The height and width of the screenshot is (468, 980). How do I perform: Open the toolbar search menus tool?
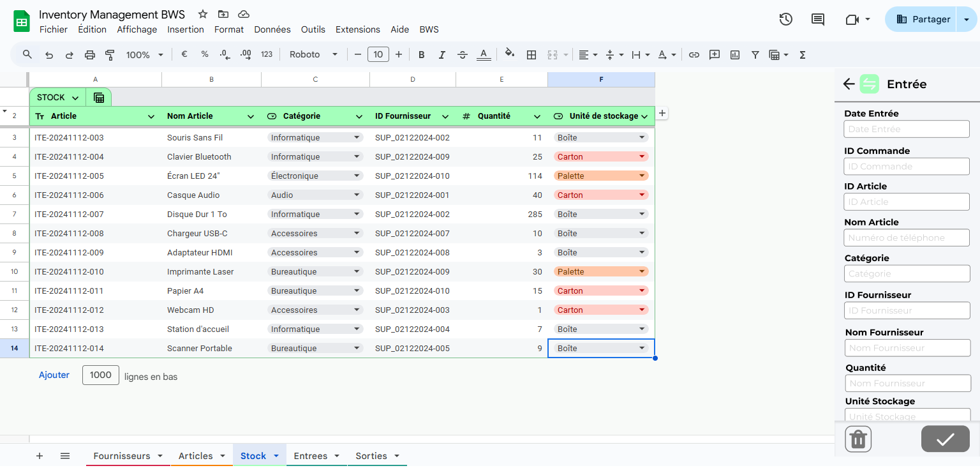coord(27,54)
